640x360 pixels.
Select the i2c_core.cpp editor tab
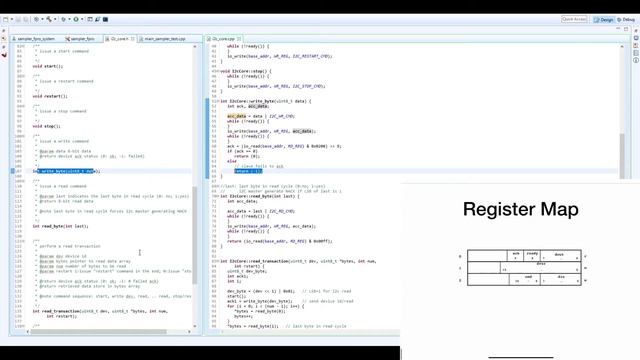coord(223,39)
